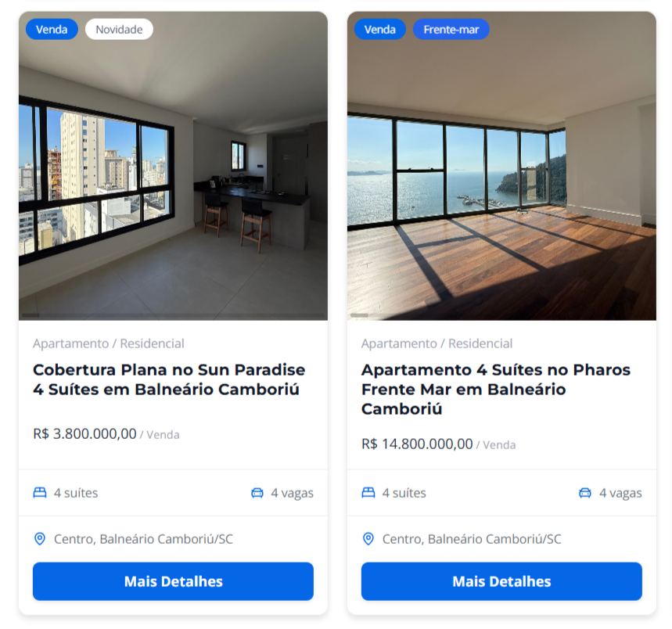Open Cobertura Plana no Sun Paradise title

169,379
